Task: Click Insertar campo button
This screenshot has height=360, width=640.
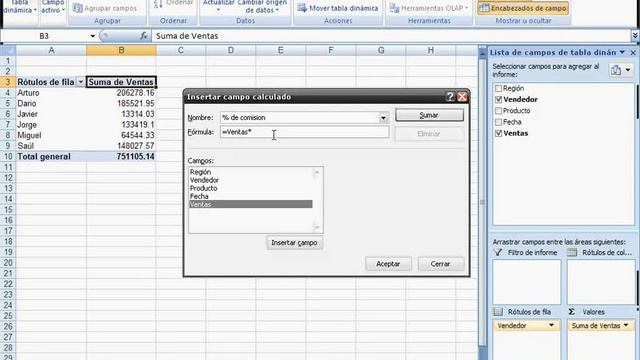Action: coord(294,243)
